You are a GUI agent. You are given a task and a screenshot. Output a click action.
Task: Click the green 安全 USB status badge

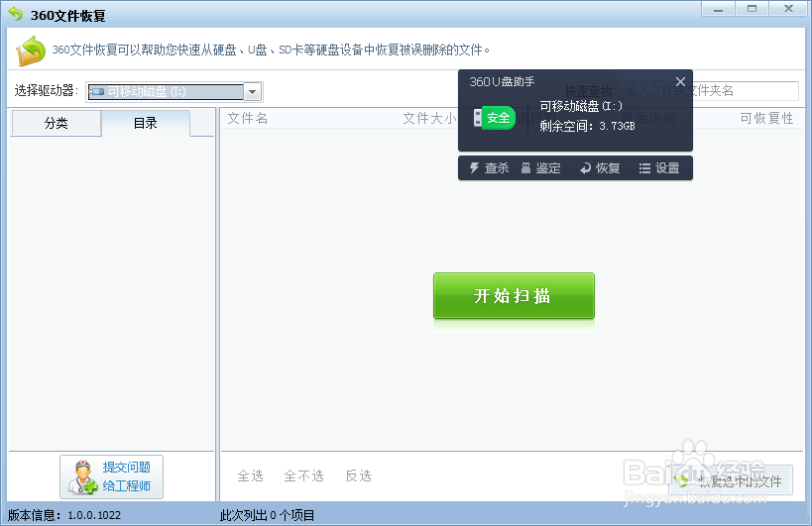coord(495,118)
